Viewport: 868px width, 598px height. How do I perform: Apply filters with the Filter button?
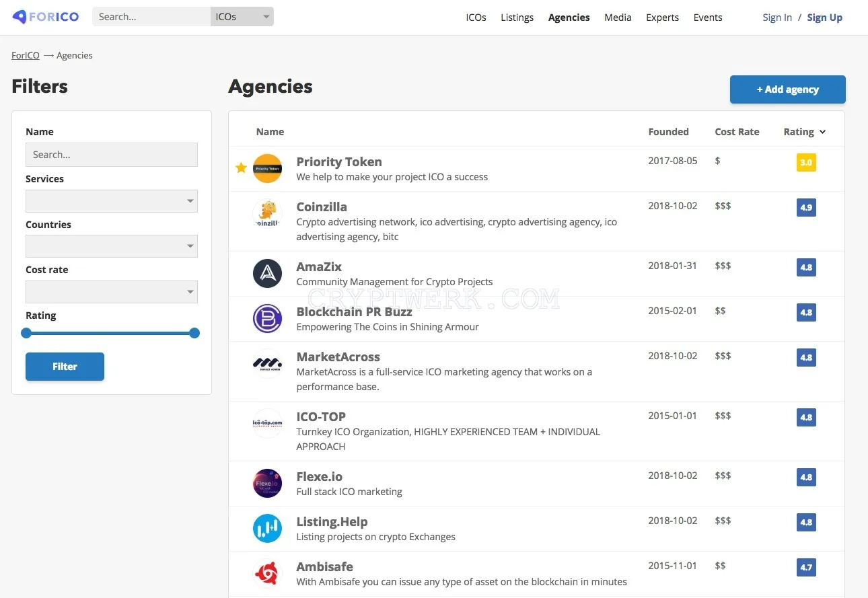(65, 367)
